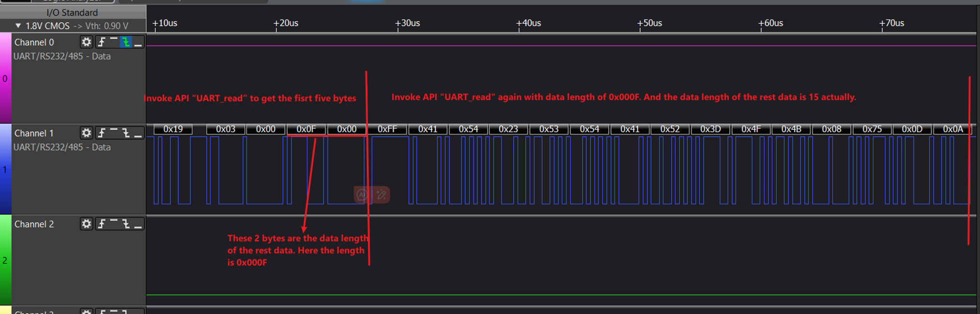Screen dimensions: 980x314
Task: Select decoded byte 0x52
Action: pyautogui.click(x=670, y=129)
